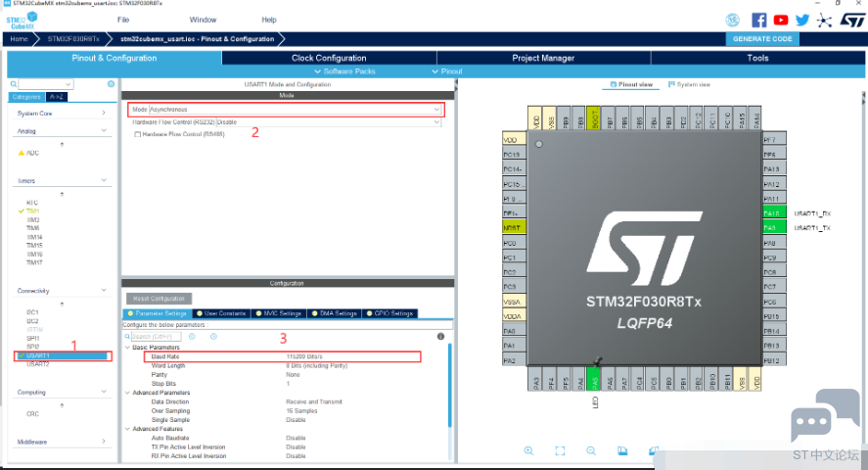The image size is (868, 470).
Task: Select ADC under Analog
Action: tap(32, 153)
